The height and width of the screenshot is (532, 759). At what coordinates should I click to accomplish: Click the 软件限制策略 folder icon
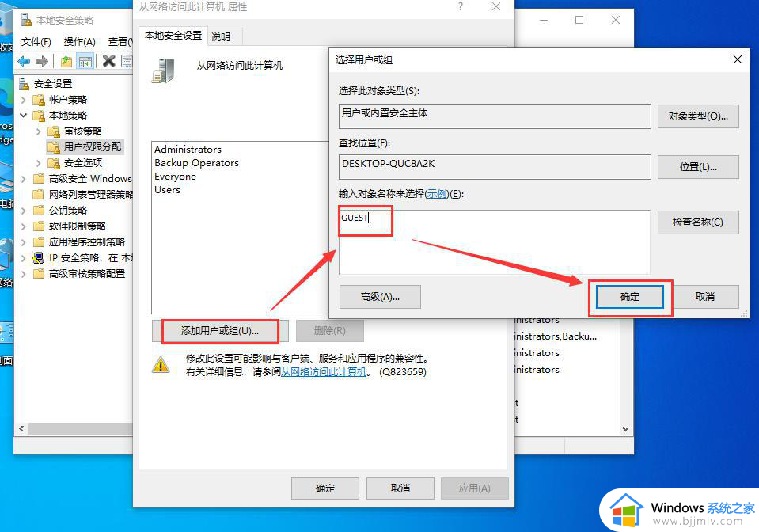click(39, 226)
